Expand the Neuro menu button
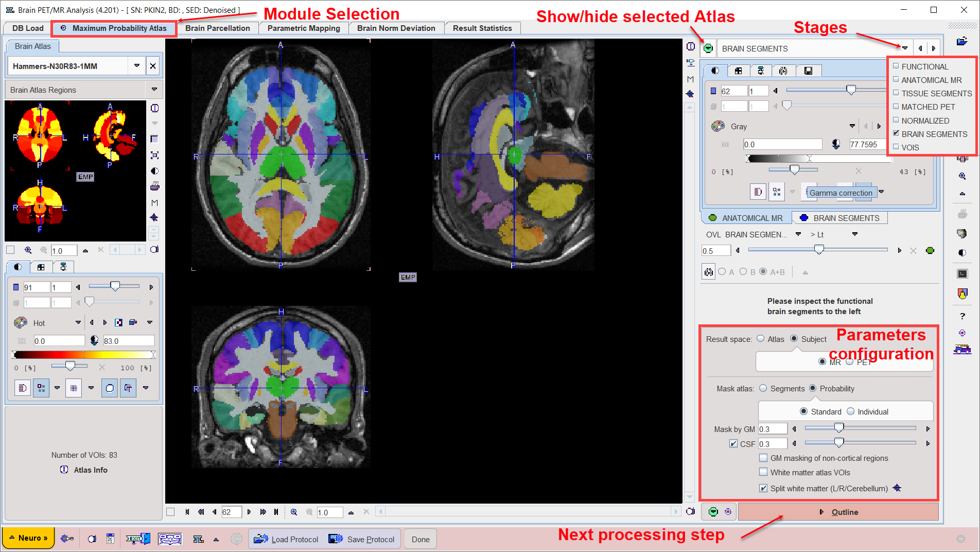The image size is (980, 552). [x=28, y=538]
